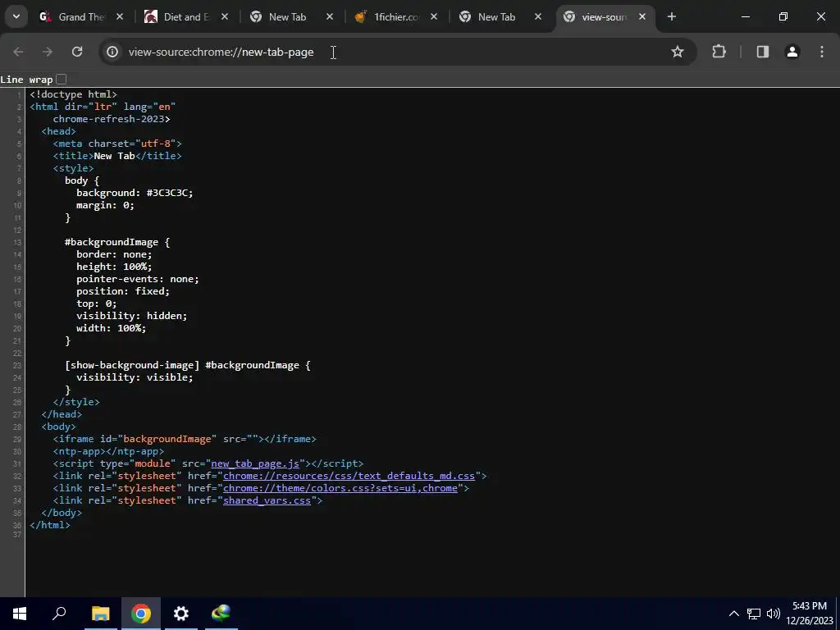The image size is (840, 630).
Task: Open Windows taskbar search
Action: [59, 614]
